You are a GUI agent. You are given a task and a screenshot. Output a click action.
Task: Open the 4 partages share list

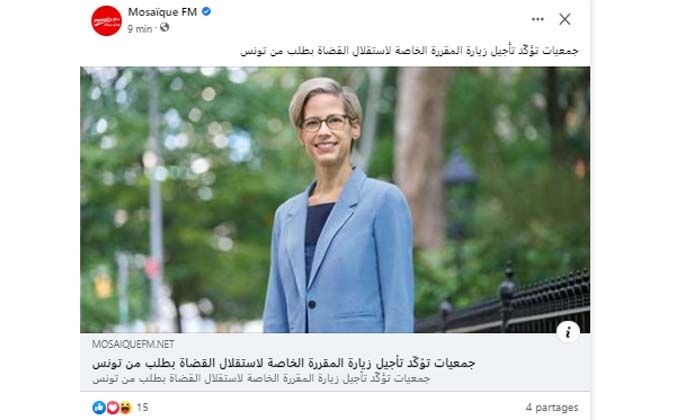tap(551, 407)
